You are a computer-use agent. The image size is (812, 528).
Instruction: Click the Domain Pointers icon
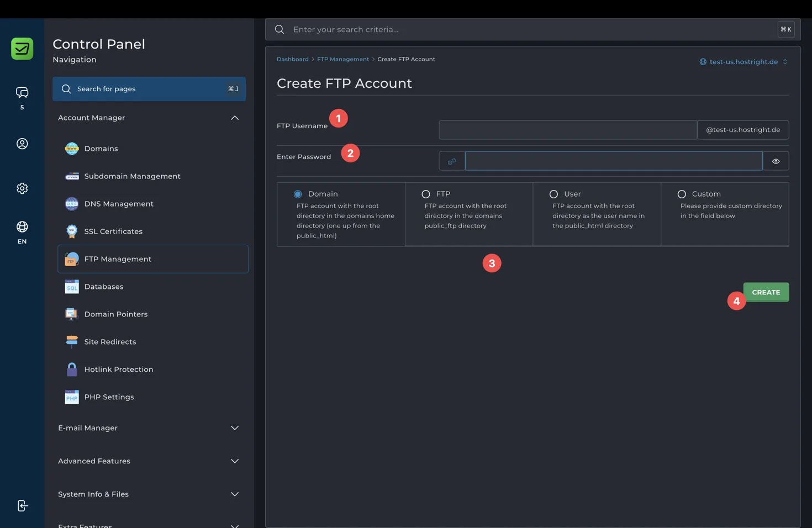[72, 314]
